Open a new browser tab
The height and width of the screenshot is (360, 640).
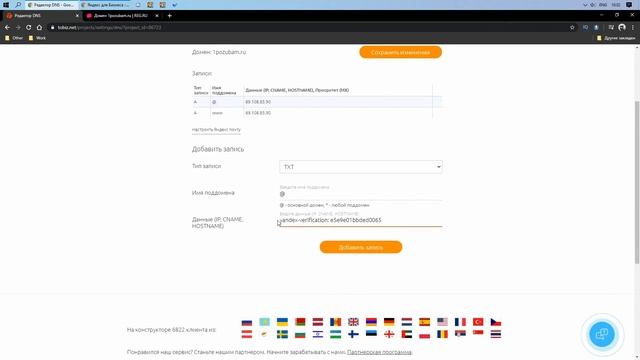(169, 16)
